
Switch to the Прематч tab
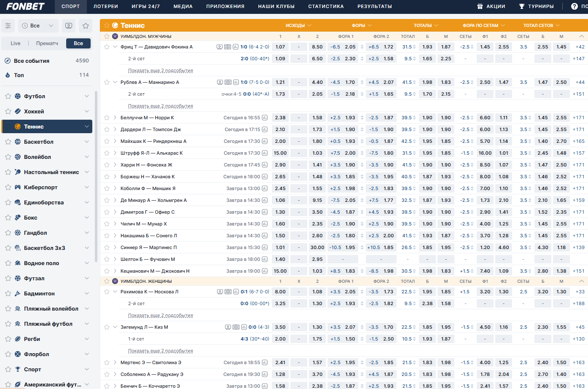point(47,43)
